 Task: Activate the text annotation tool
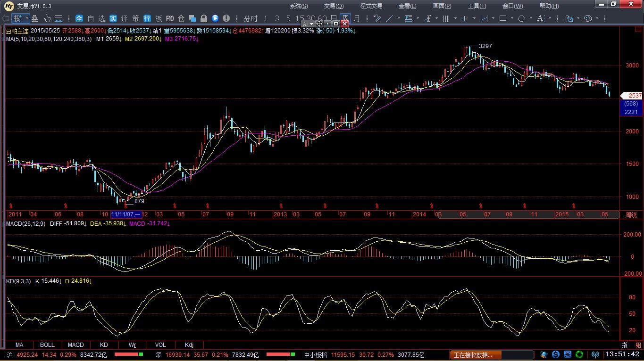[539, 18]
